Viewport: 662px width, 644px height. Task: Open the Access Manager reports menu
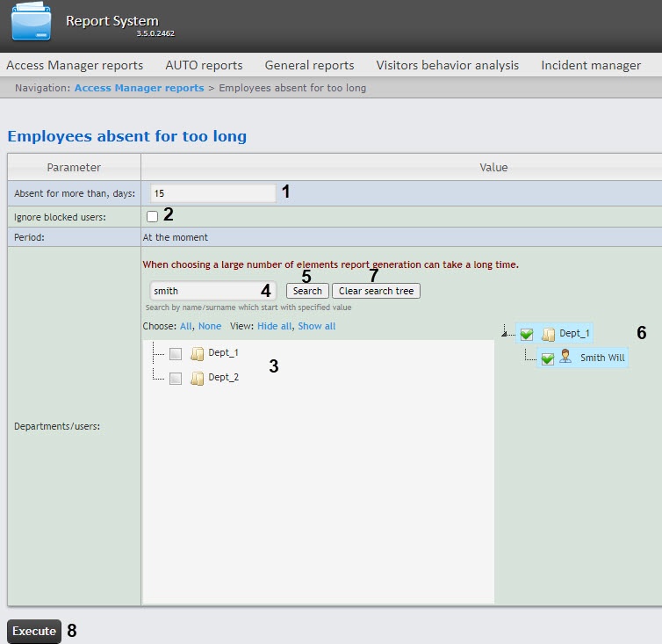[x=75, y=65]
